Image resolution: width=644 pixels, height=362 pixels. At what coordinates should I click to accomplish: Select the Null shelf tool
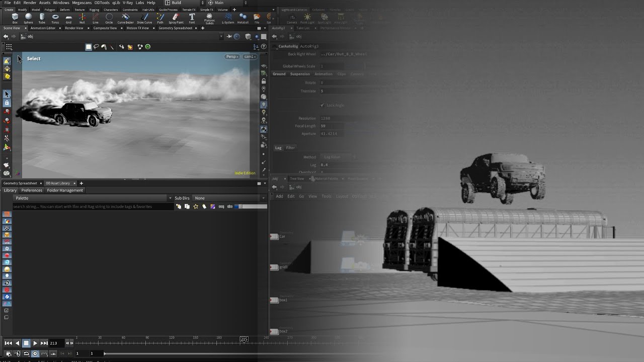pos(82,19)
